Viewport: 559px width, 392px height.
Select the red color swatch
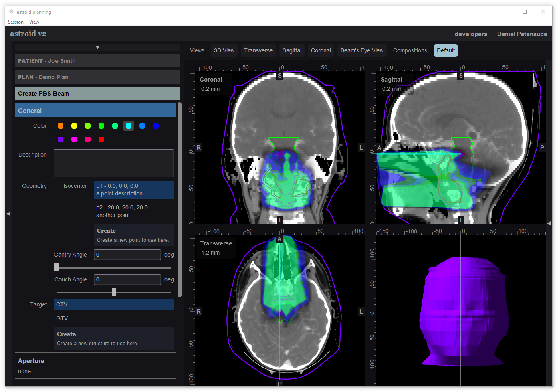pyautogui.click(x=101, y=139)
